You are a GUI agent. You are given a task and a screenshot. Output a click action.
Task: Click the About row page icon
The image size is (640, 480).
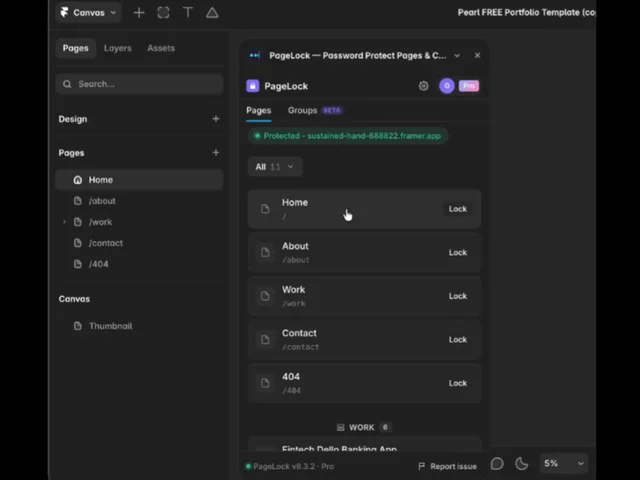265,253
